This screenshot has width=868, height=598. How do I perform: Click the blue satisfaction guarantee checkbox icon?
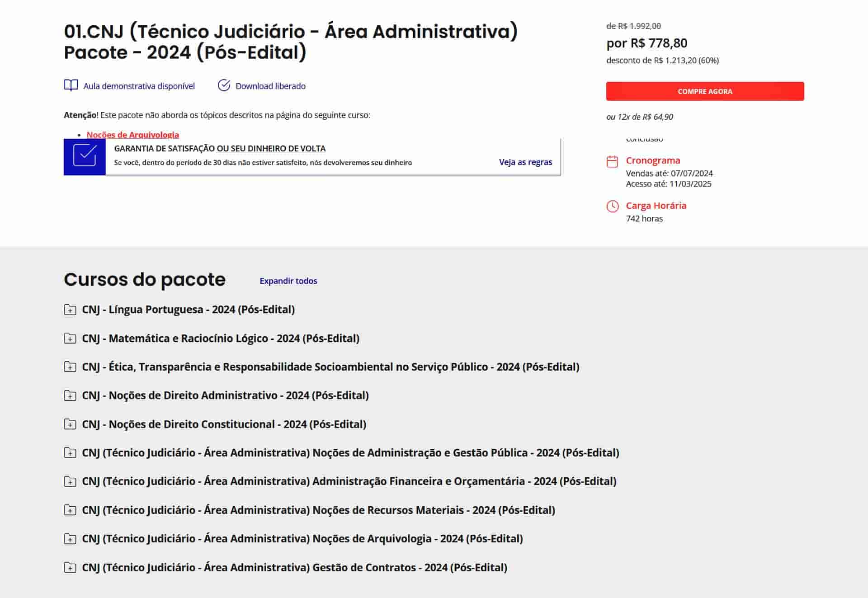(x=85, y=156)
